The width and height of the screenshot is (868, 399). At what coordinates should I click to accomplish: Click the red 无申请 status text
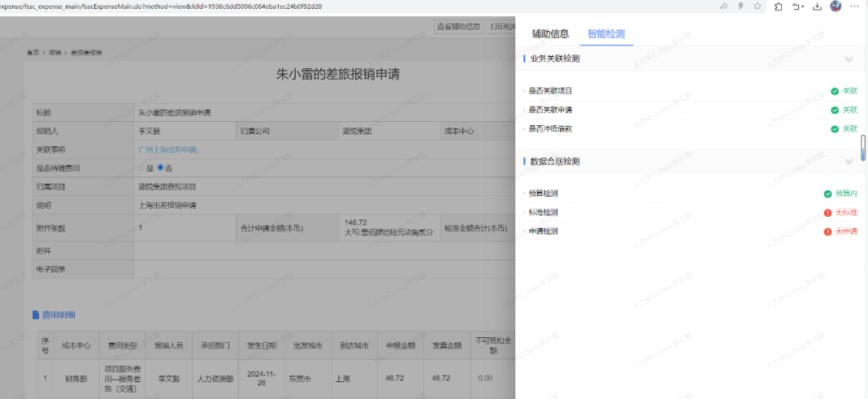[846, 231]
